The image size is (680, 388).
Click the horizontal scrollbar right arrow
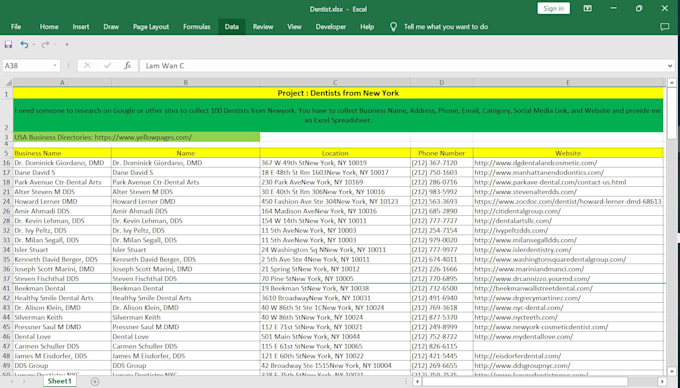pos(662,381)
